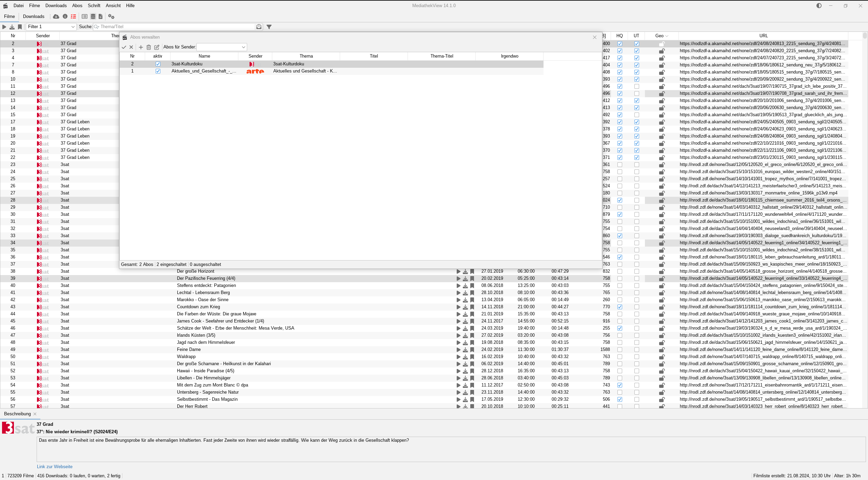
Task: Click the play film icon beside Filter 1
Action: (4, 27)
